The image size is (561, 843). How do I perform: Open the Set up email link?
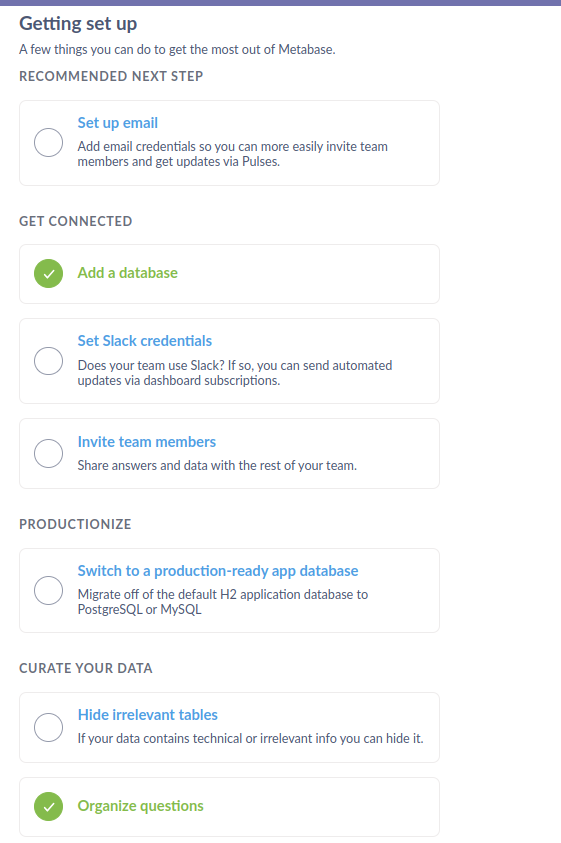click(x=118, y=123)
